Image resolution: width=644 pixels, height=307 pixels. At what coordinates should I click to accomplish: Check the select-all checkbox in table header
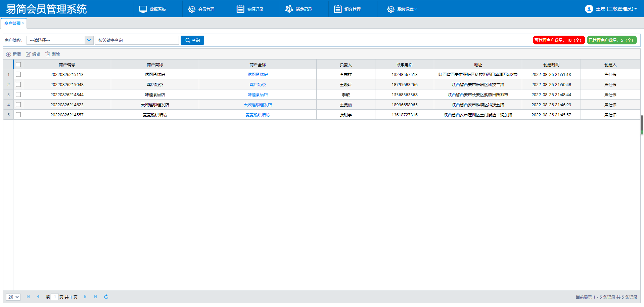(18, 65)
